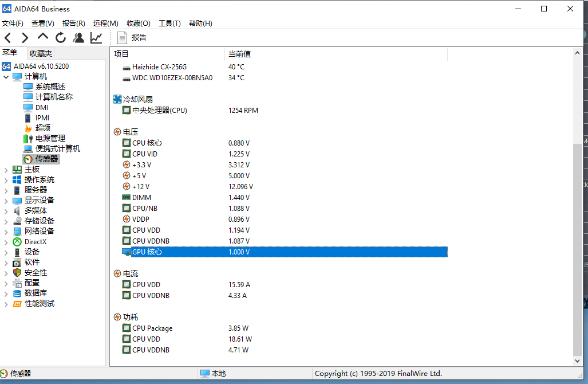Select the CPU VID row
The height and width of the screenshot is (384, 588).
[x=285, y=154]
